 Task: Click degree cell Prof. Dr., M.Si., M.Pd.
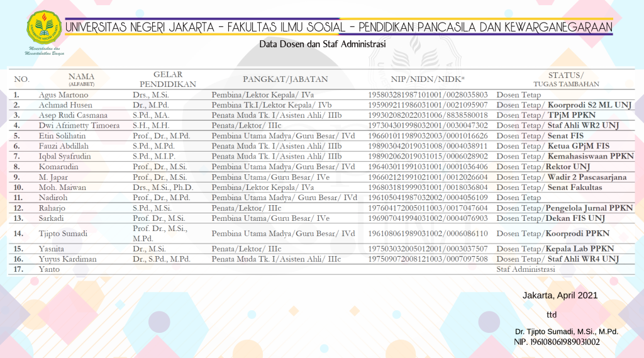(x=160, y=233)
